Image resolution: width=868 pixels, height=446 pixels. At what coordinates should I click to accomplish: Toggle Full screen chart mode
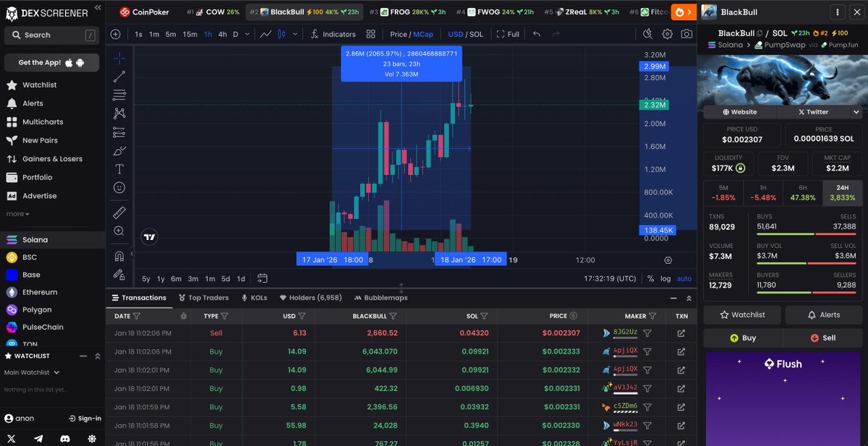tap(508, 34)
